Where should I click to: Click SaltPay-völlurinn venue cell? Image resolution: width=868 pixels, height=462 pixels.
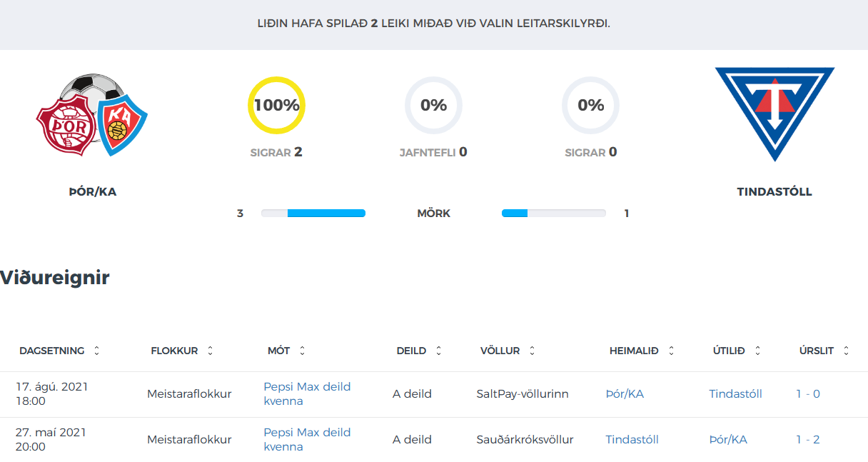[x=523, y=393]
